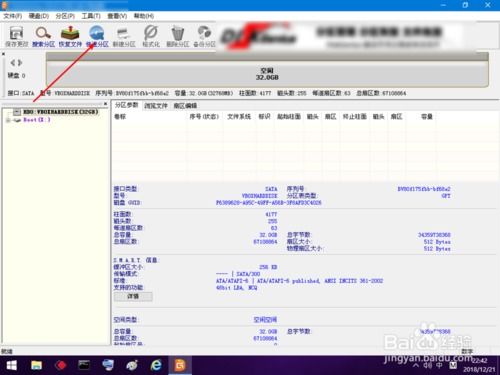
Task: Go to next disk with right arrow
Action: tap(20, 62)
